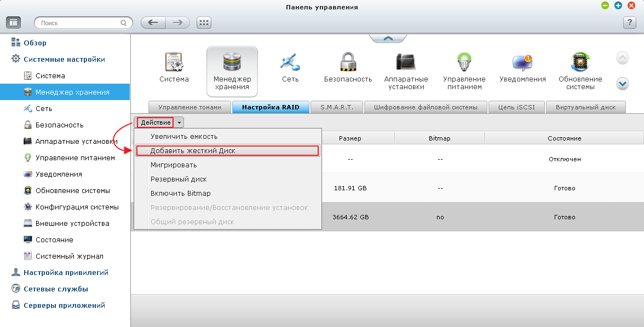The height and width of the screenshot is (327, 644).
Task: Choose Мигрировать from the menu
Action: tap(228, 165)
